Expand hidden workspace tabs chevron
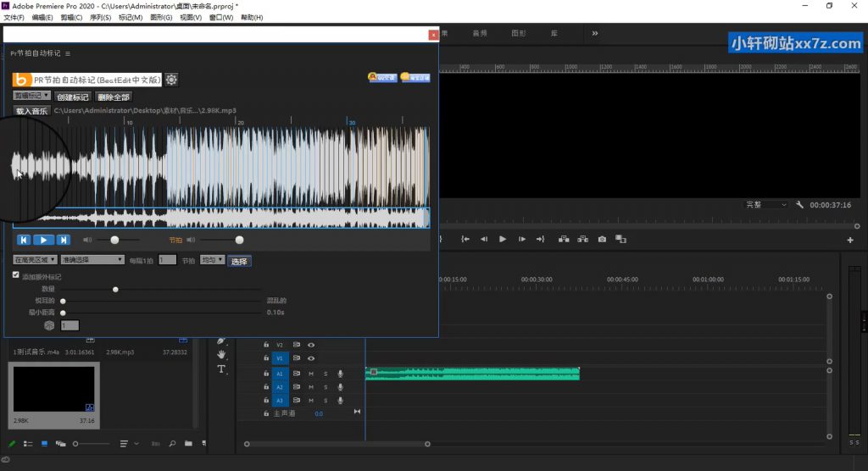868x471 pixels. [x=595, y=33]
